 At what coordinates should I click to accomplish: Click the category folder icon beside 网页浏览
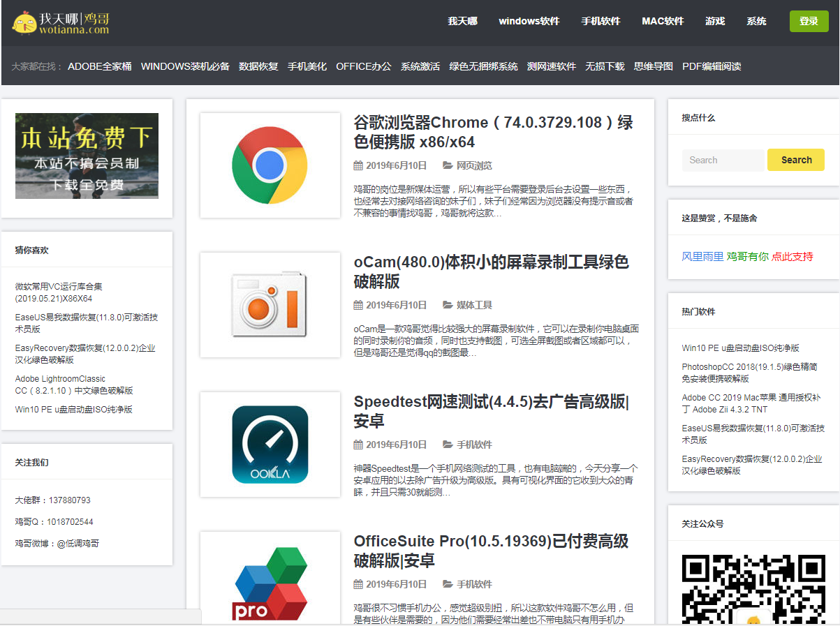(448, 165)
